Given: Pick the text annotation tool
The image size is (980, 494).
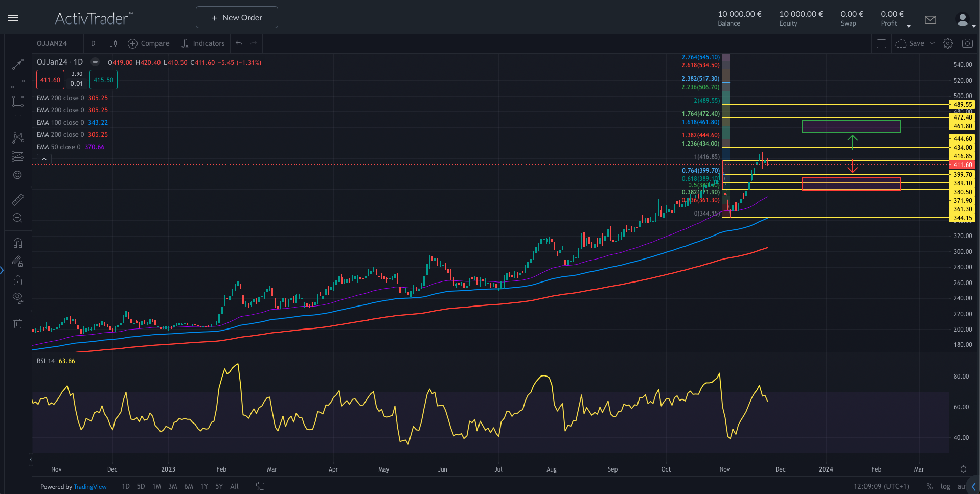Looking at the screenshot, I should click(18, 120).
